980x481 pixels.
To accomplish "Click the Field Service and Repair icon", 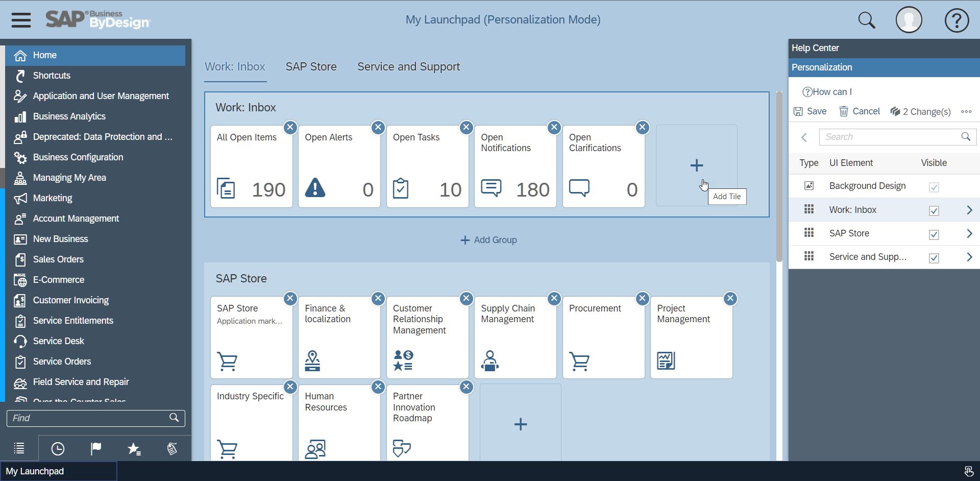I will click(20, 382).
